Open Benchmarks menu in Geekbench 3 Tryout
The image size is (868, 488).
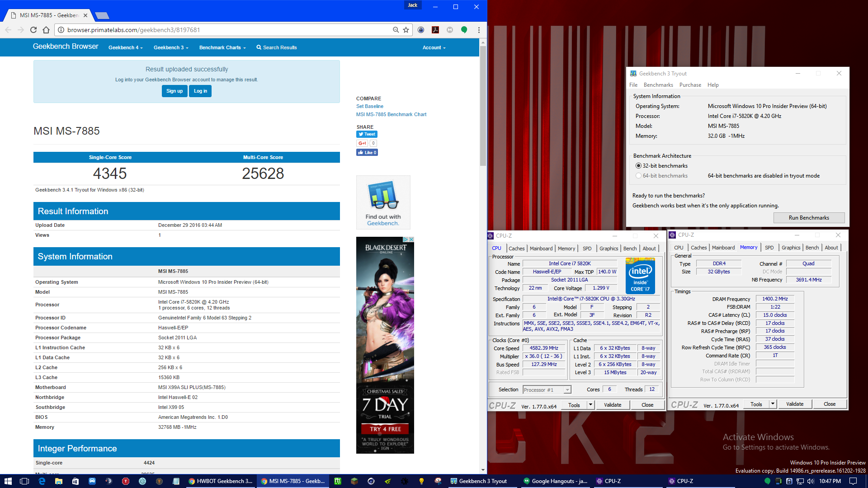pyautogui.click(x=658, y=85)
